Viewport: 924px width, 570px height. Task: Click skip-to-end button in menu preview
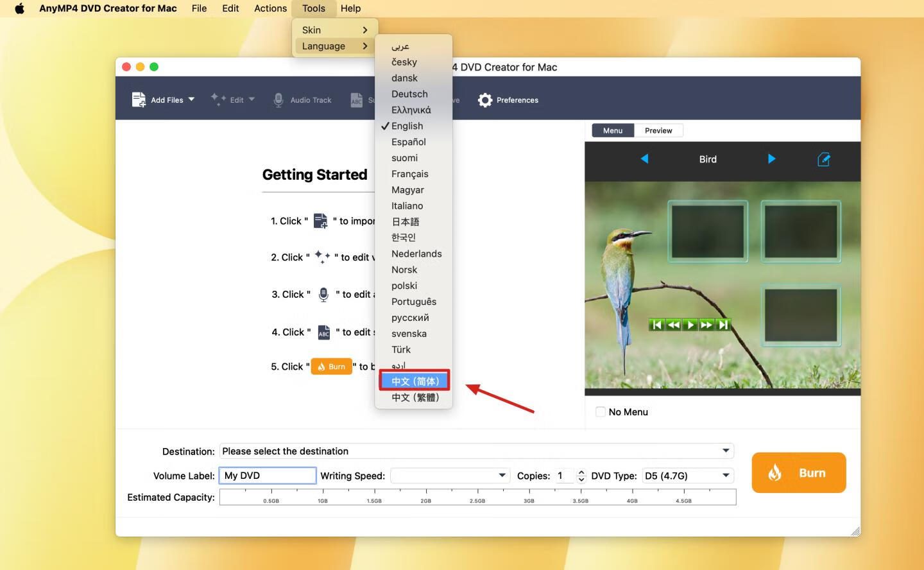click(x=723, y=325)
